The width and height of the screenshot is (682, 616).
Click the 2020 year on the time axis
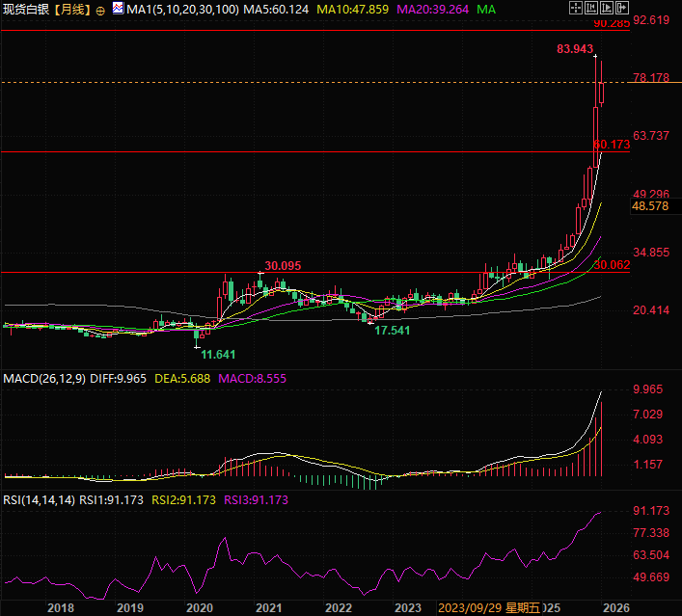200,607
